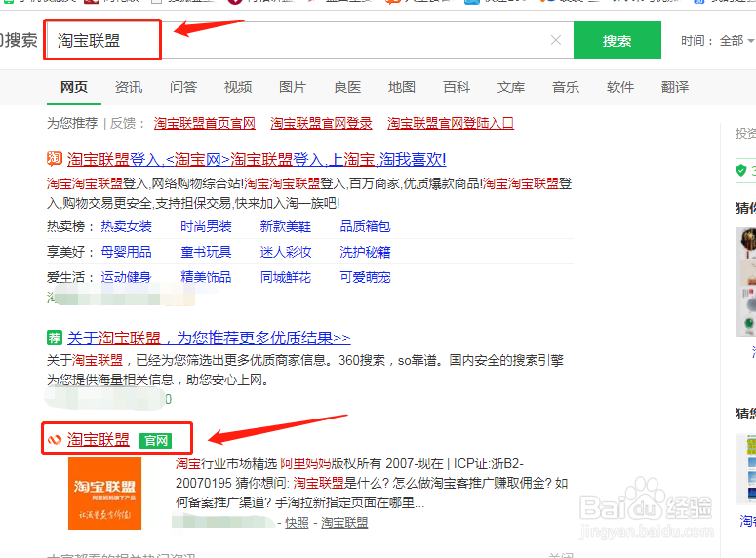The width and height of the screenshot is (756, 558).
Task: Go to the 翻译 tab
Action: click(x=675, y=87)
